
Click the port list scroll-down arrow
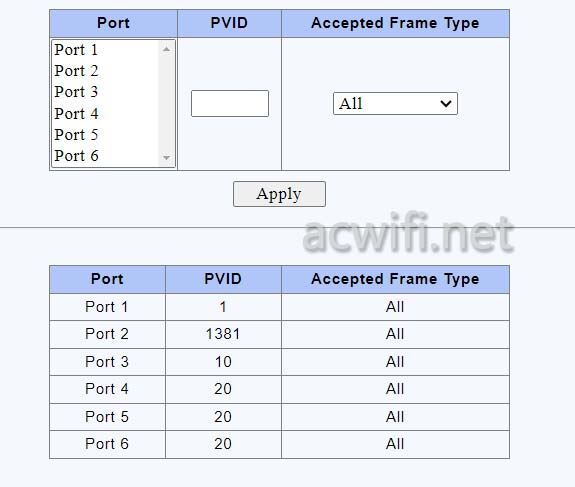tap(166, 158)
